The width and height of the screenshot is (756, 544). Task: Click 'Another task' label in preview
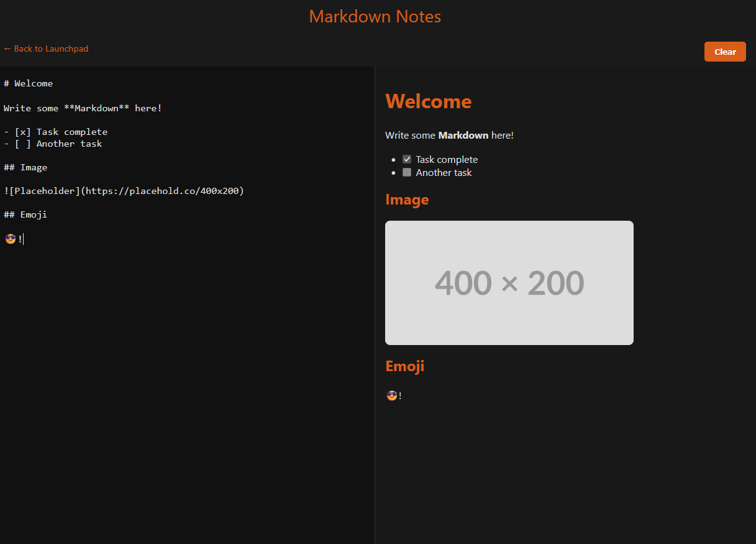pos(444,172)
